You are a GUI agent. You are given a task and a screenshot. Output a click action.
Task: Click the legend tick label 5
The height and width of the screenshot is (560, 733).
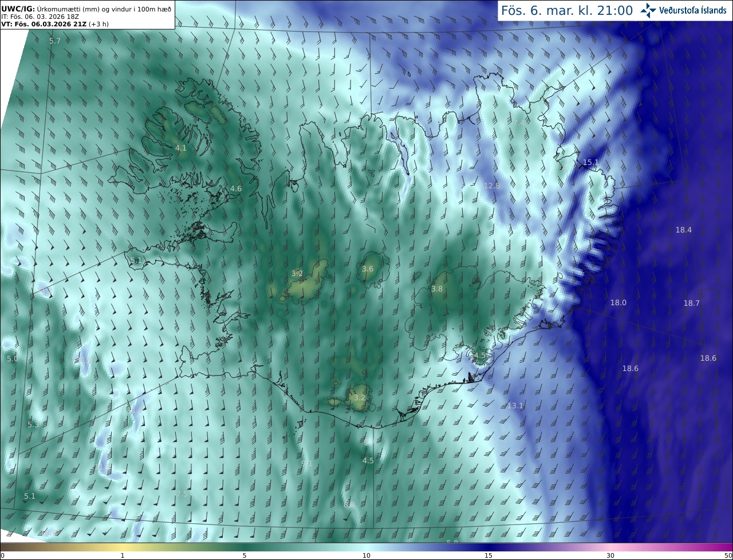(x=245, y=555)
